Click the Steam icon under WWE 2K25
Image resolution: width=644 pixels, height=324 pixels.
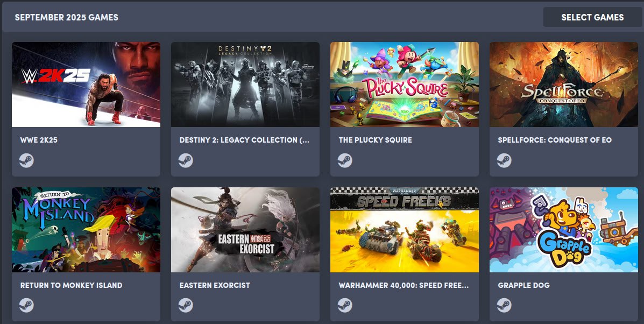(26, 160)
